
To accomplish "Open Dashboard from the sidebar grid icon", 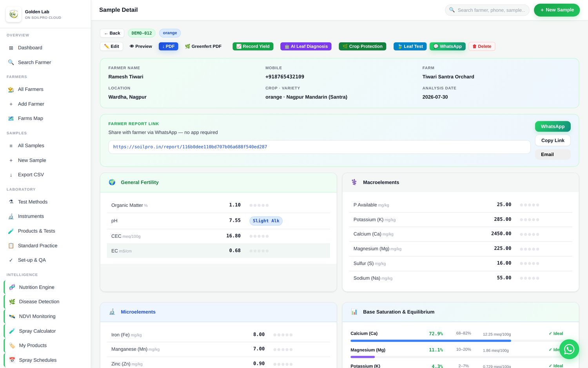I will pos(11,48).
